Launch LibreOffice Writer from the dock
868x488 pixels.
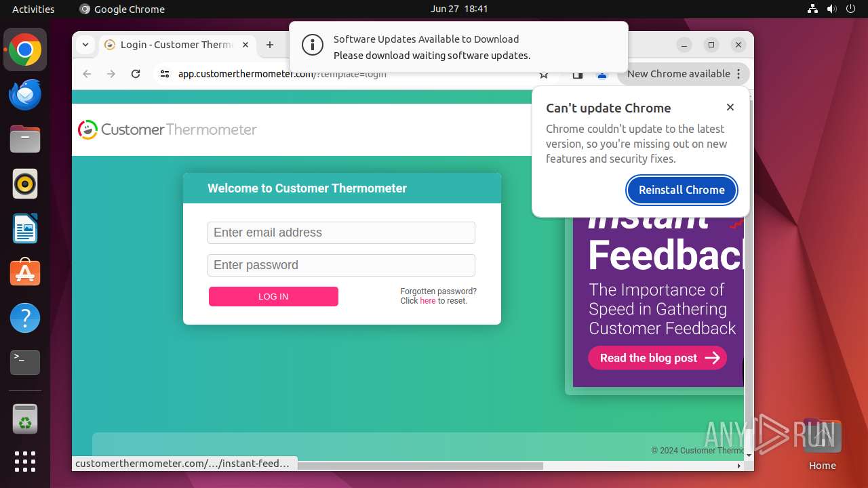25,228
